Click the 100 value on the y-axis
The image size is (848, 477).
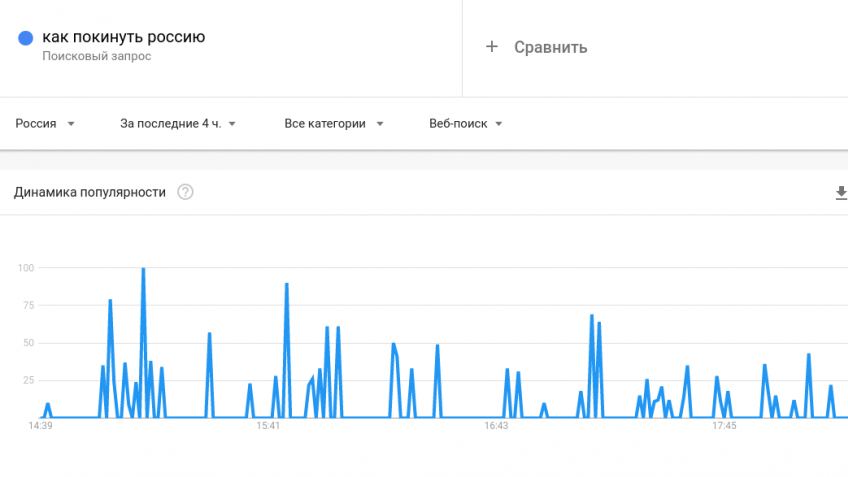25,268
